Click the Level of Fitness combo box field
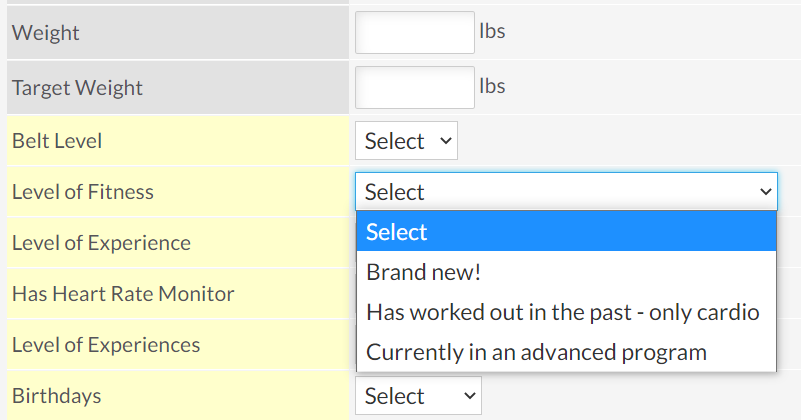 566,192
